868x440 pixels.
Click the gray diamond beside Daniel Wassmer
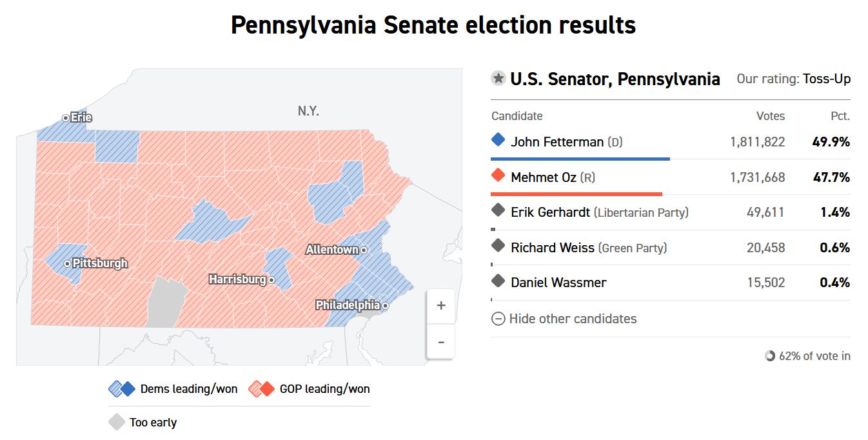(x=497, y=280)
